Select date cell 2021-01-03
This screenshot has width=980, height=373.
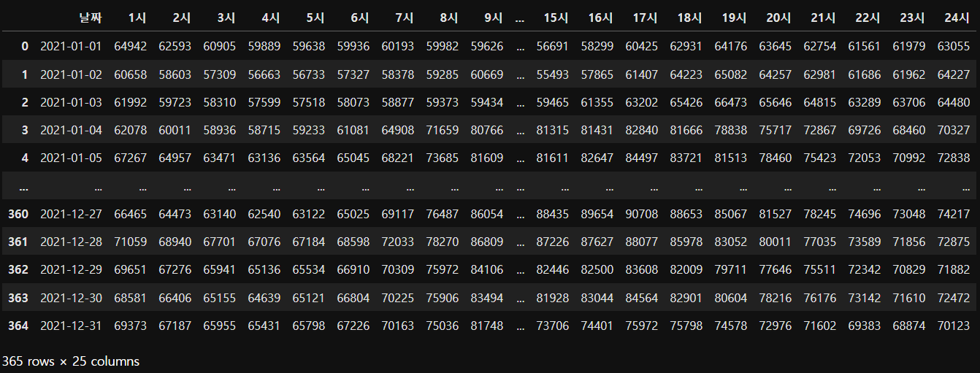pyautogui.click(x=72, y=102)
